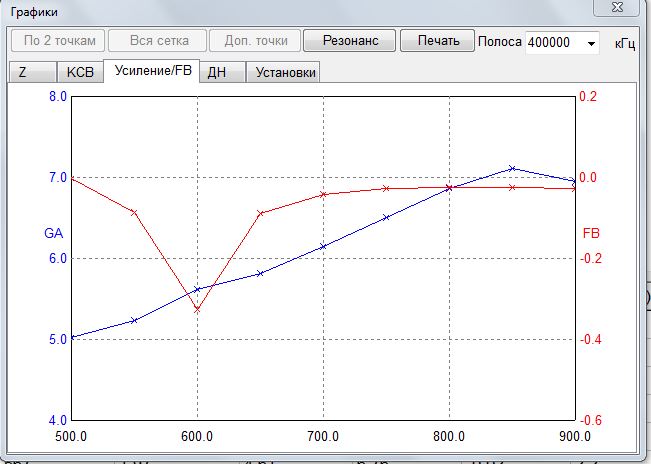Image resolution: width=651 pixels, height=464 pixels.
Task: Open the ДН tab
Action: click(223, 72)
